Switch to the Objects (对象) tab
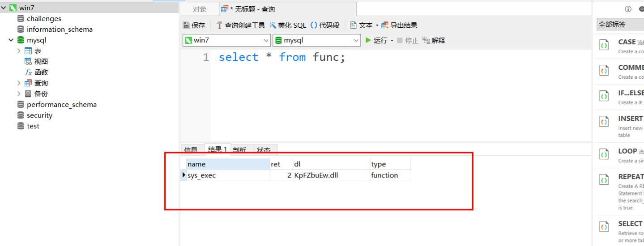This screenshot has width=644, height=246. tap(200, 9)
